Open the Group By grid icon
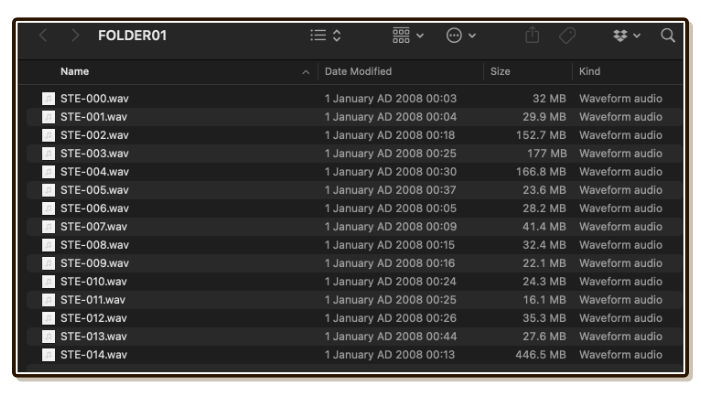This screenshot has width=701, height=395. 401,35
